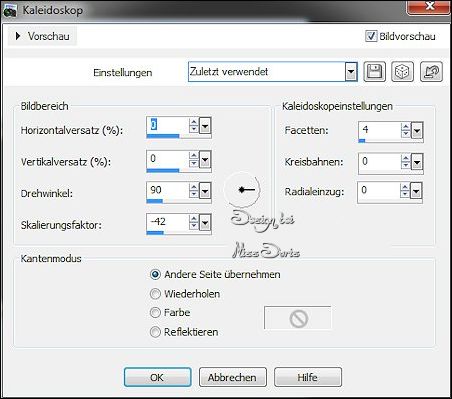452x399 pixels.
Task: Increase Horizontalversatz with the up spinner arrow
Action: click(x=193, y=122)
